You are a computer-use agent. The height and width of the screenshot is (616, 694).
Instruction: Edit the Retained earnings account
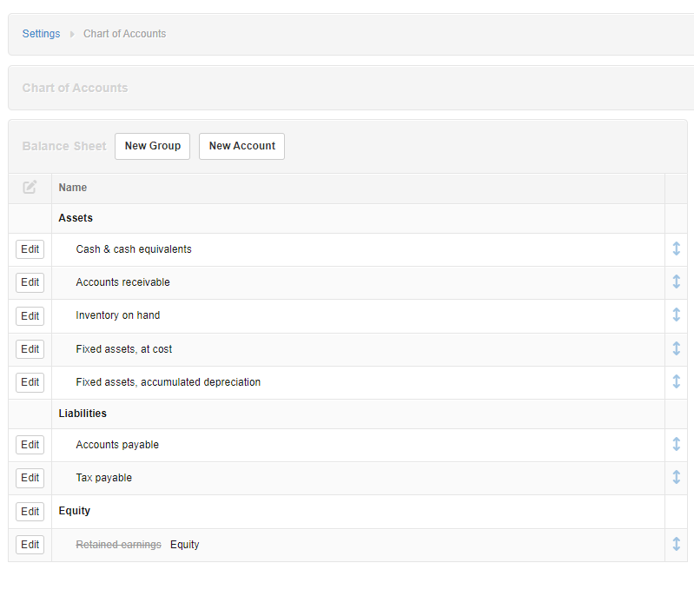[x=30, y=545]
